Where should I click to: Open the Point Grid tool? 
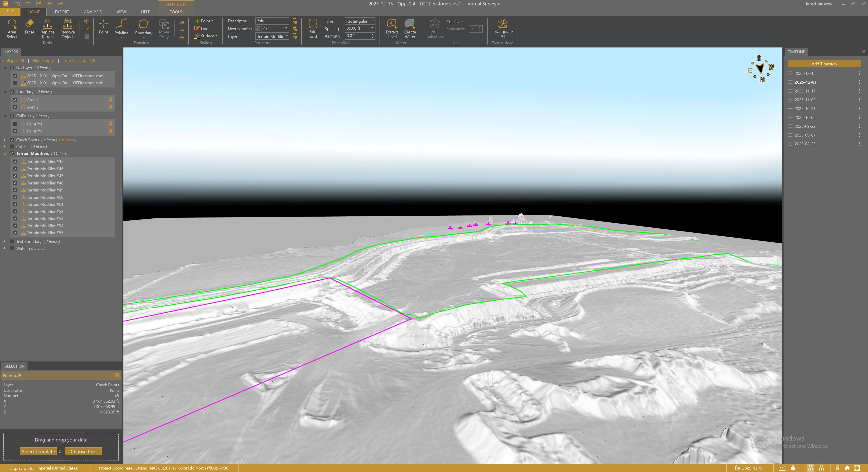click(x=313, y=29)
